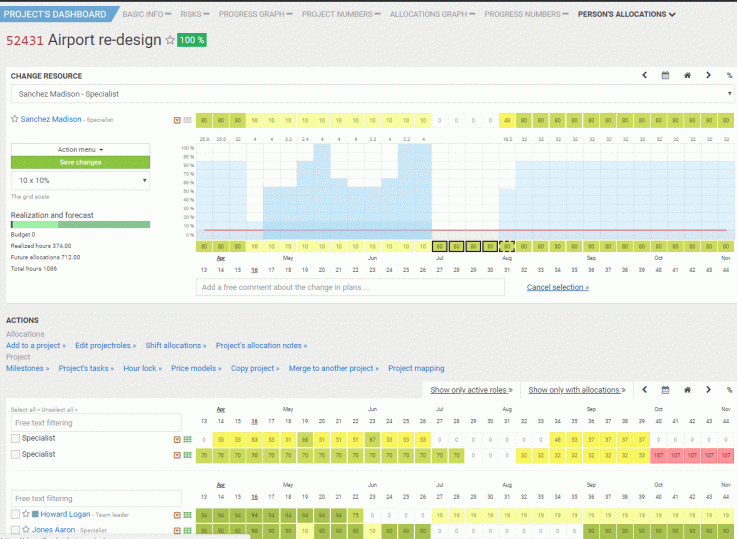Favorite Sanchez Madison with star icon
This screenshot has height=539, width=737.
pos(15,119)
